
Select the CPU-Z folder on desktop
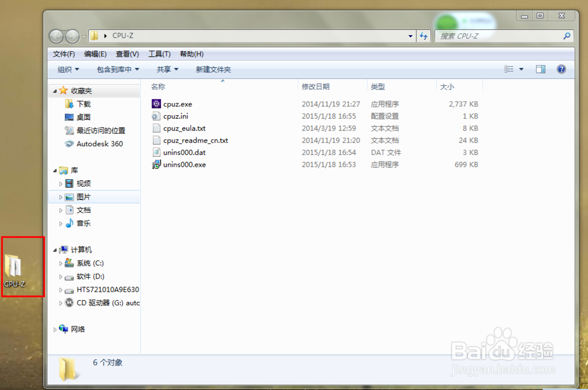(x=15, y=271)
